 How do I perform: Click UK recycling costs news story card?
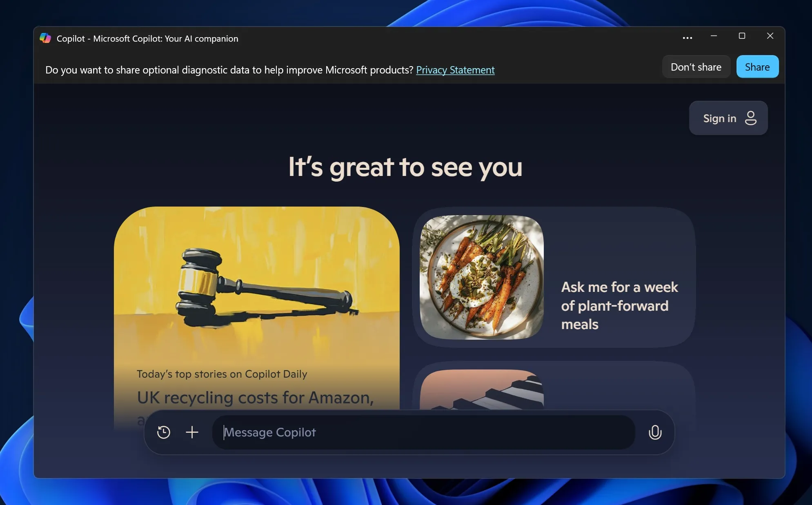click(257, 397)
